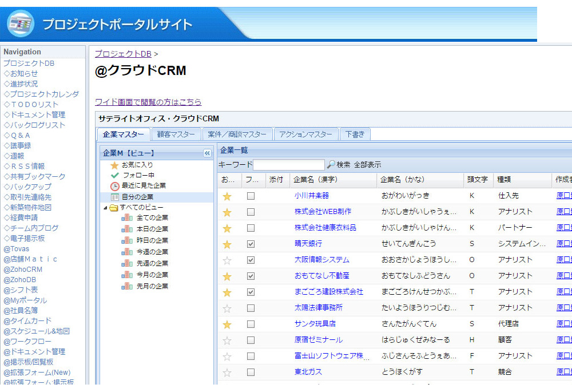Open 最近に見た企業 clock view

click(114, 186)
